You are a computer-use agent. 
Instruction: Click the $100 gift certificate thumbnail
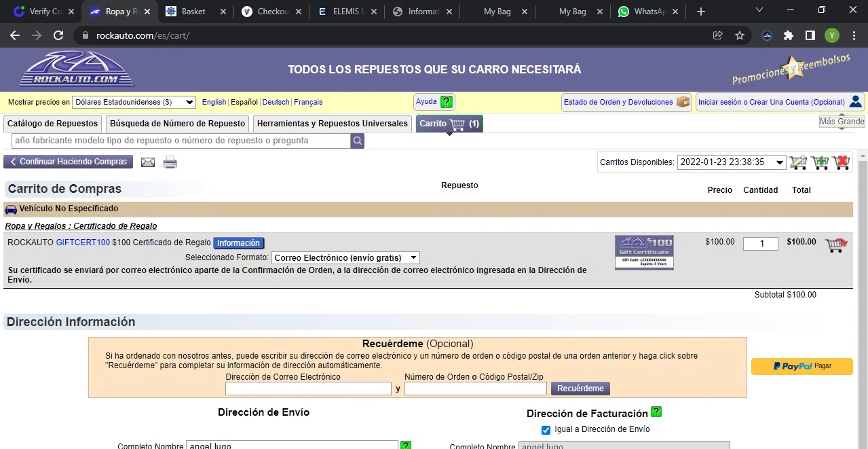pyautogui.click(x=643, y=253)
